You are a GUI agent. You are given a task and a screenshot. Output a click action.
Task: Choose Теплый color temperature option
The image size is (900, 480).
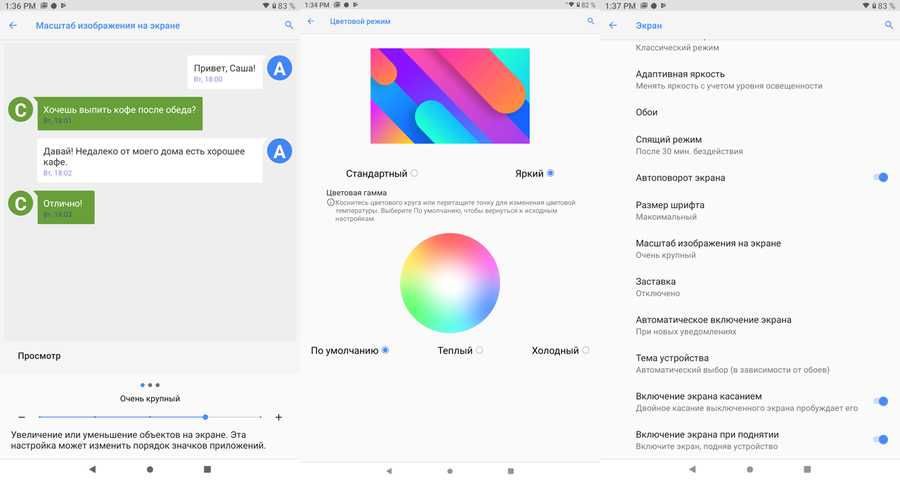[479, 350]
